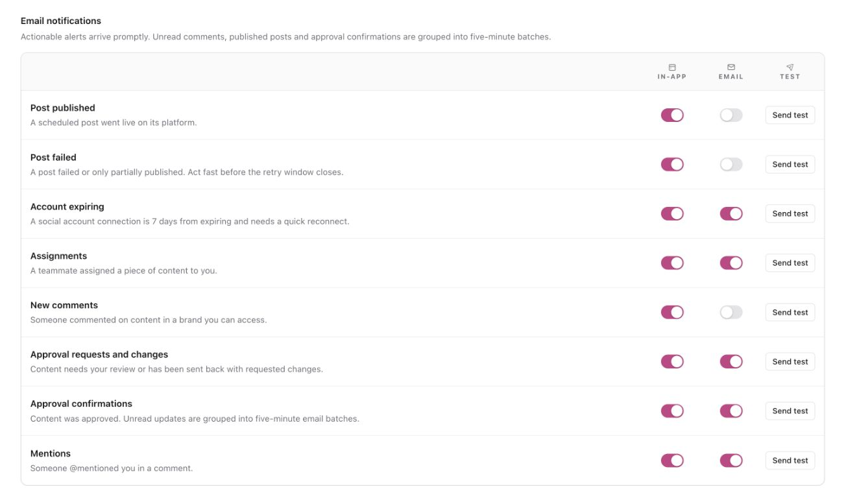Click the TEST column label
846x504 pixels.
(790, 77)
